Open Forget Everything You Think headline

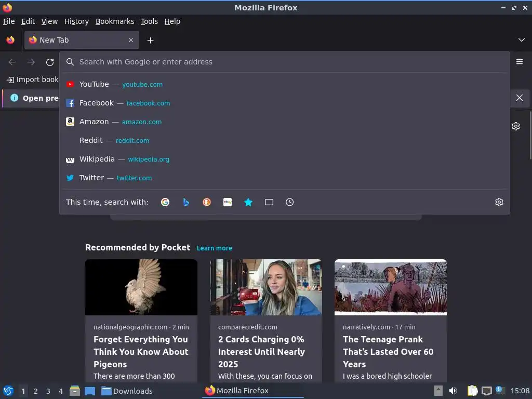click(x=141, y=352)
